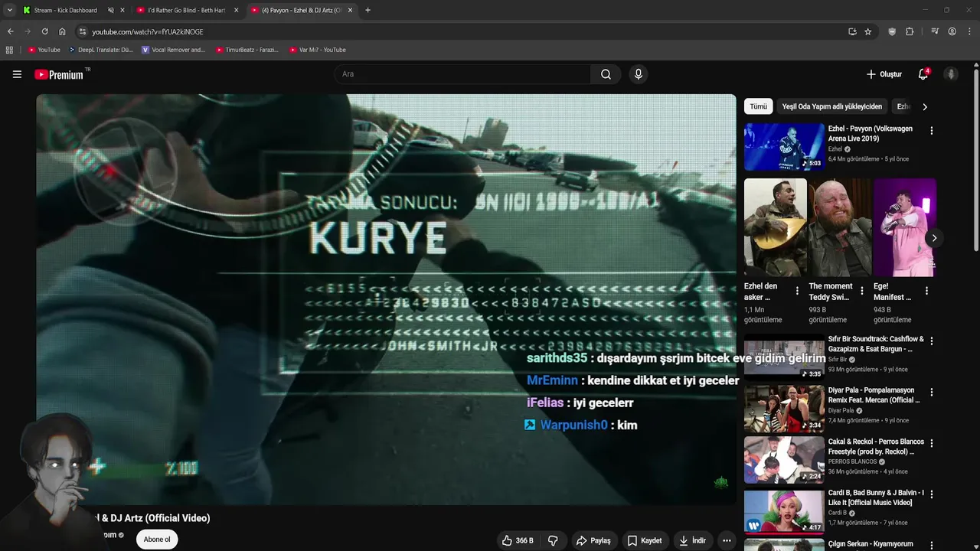This screenshot has height=551, width=980.
Task: Open Var Mı? - YouTube bookmark
Action: click(x=318, y=50)
